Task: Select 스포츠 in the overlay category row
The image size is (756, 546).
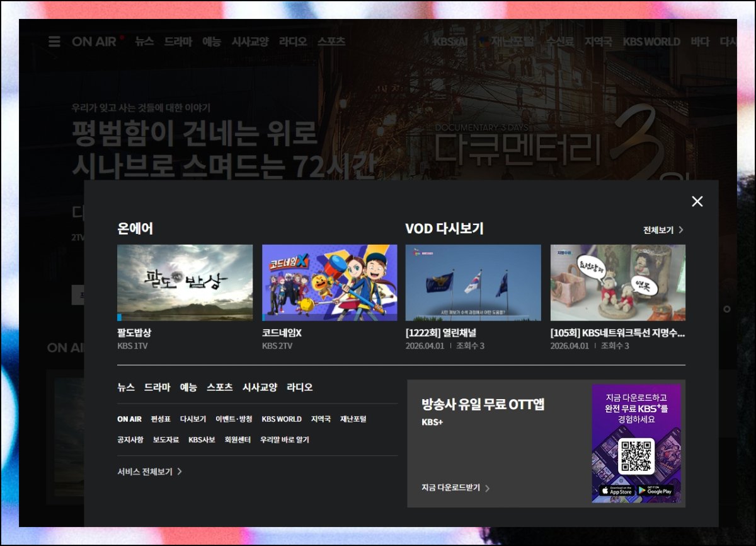Action: (x=220, y=387)
